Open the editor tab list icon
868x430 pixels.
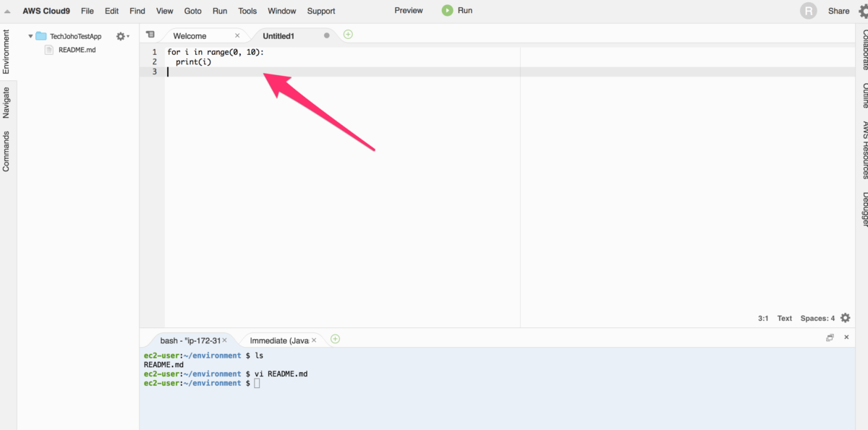pos(150,35)
